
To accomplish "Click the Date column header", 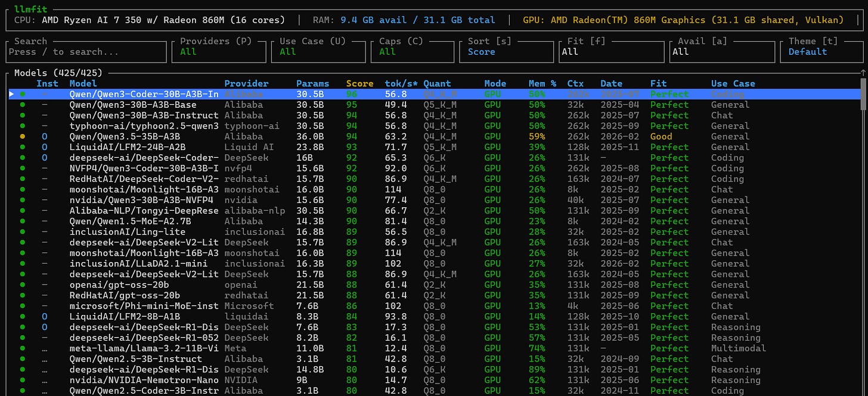I will pyautogui.click(x=611, y=83).
